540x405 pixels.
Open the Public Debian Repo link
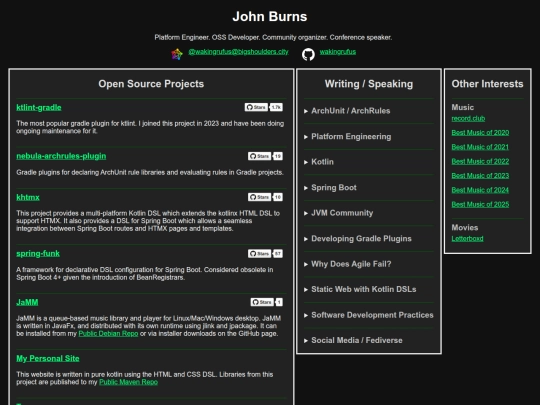click(x=108, y=333)
